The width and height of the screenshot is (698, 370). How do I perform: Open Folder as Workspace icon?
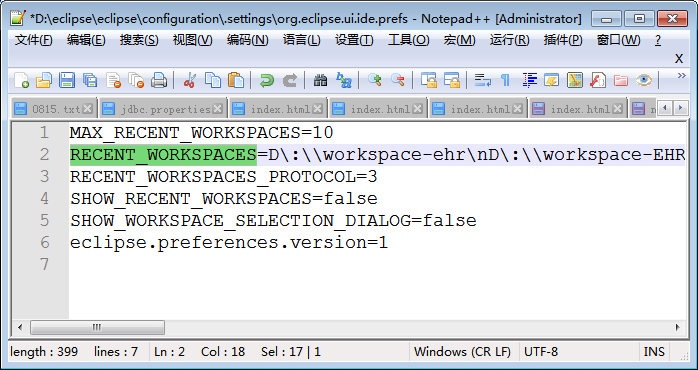[x=621, y=81]
